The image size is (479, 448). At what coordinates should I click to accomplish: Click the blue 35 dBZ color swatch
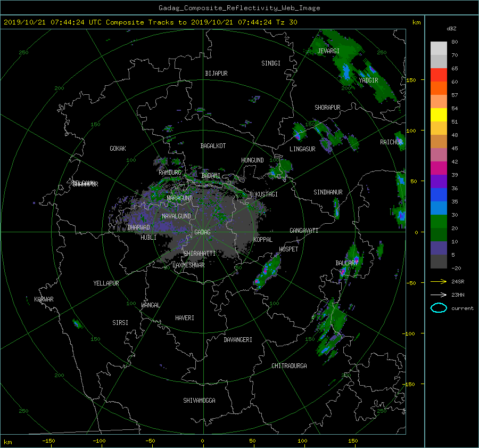coord(439,194)
